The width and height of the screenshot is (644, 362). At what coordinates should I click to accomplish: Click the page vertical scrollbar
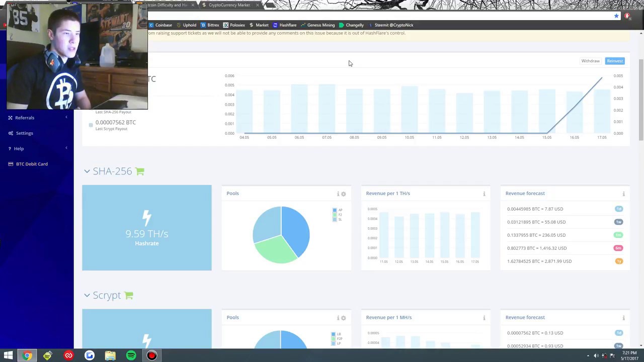point(640,101)
